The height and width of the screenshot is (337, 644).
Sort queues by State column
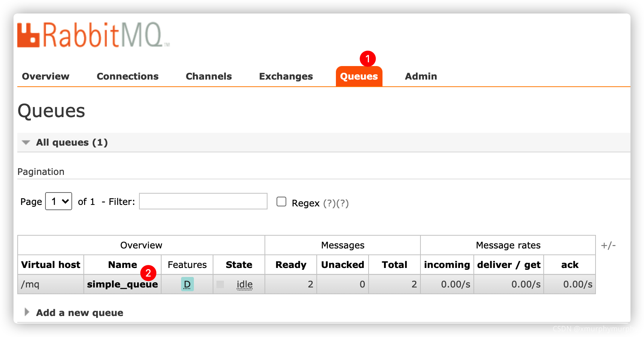239,265
